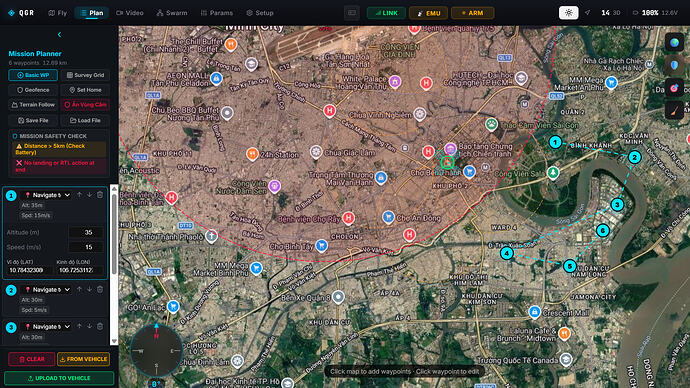The height and width of the screenshot is (388, 690).
Task: Click the 14 3D satellite status
Action: (x=610, y=13)
